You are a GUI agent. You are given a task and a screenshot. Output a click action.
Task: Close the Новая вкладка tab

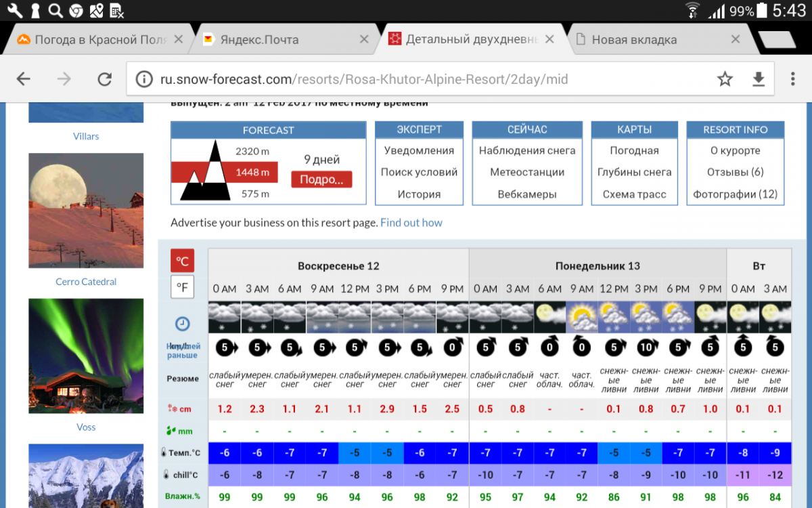735,39
